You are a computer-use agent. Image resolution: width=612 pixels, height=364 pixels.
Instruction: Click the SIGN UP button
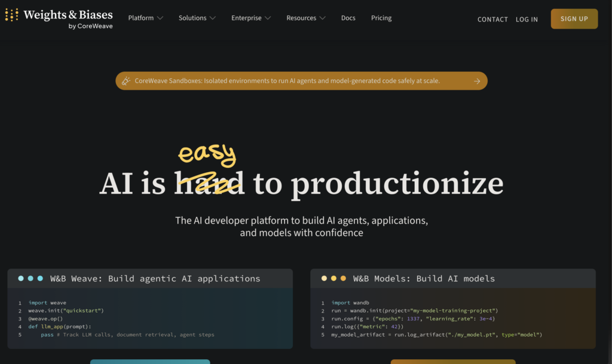[x=574, y=19]
